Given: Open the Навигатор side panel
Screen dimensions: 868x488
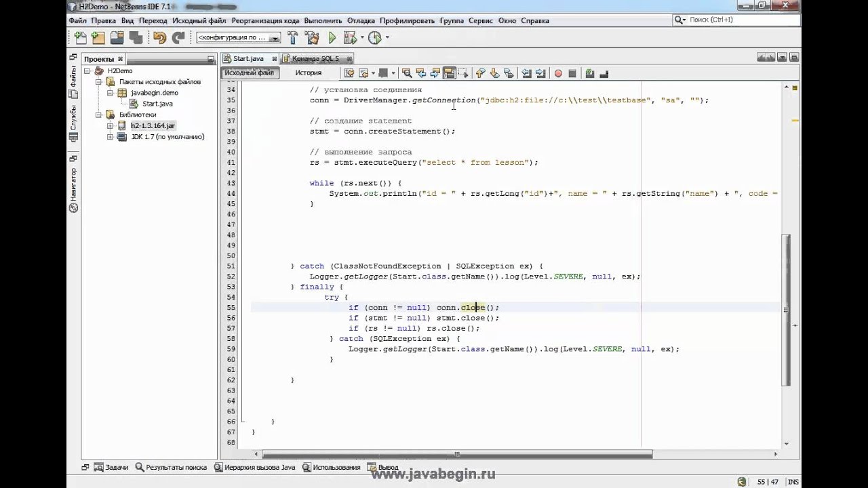Looking at the screenshot, I should coord(73,190).
